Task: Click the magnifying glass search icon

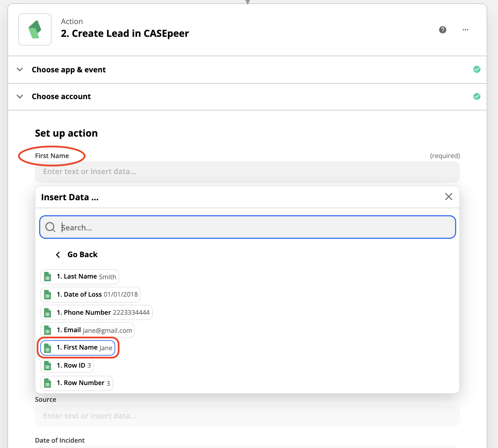Action: [x=50, y=227]
